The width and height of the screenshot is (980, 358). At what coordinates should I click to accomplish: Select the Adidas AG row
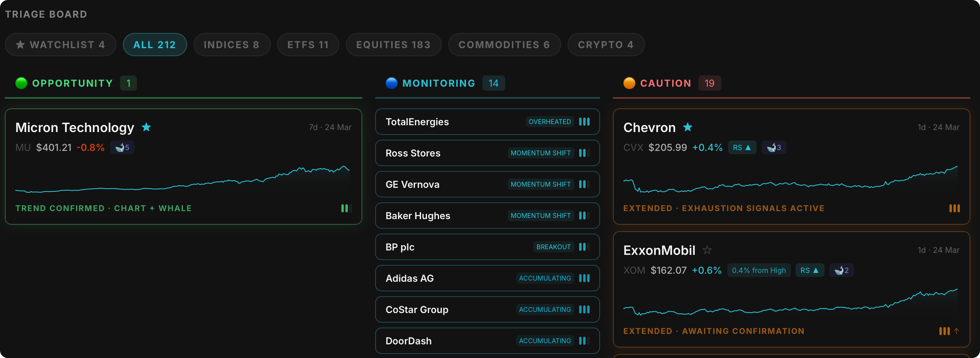pos(488,278)
